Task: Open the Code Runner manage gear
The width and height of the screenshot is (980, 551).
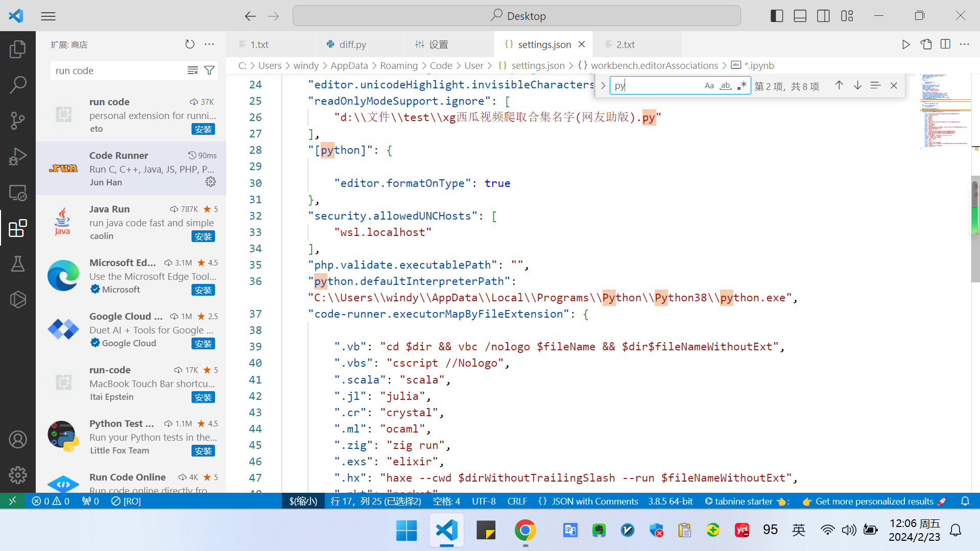Action: 210,182
